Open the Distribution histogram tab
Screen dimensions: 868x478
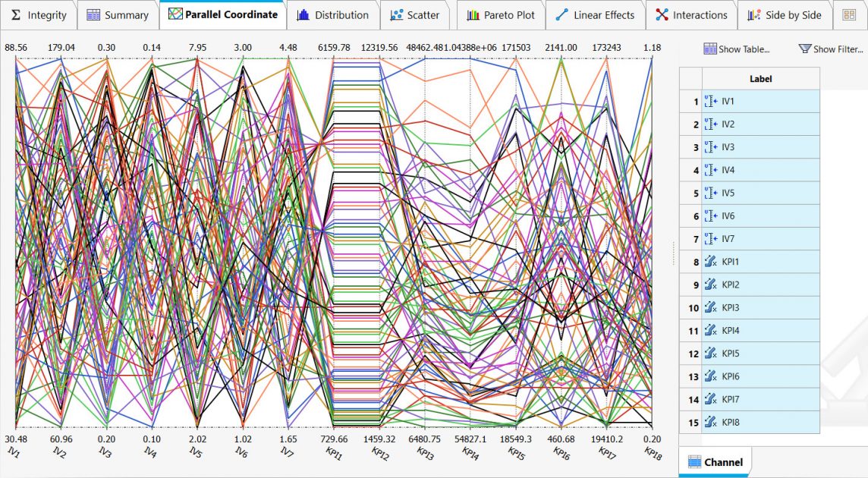tap(333, 15)
